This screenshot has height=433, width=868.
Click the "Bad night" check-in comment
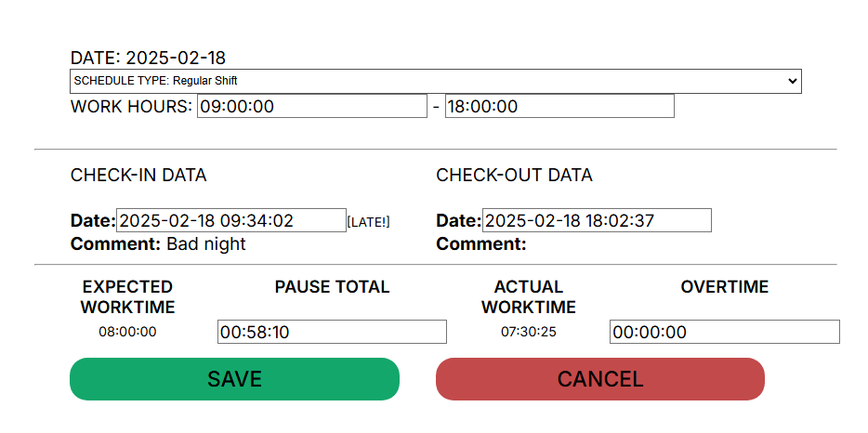coord(206,244)
